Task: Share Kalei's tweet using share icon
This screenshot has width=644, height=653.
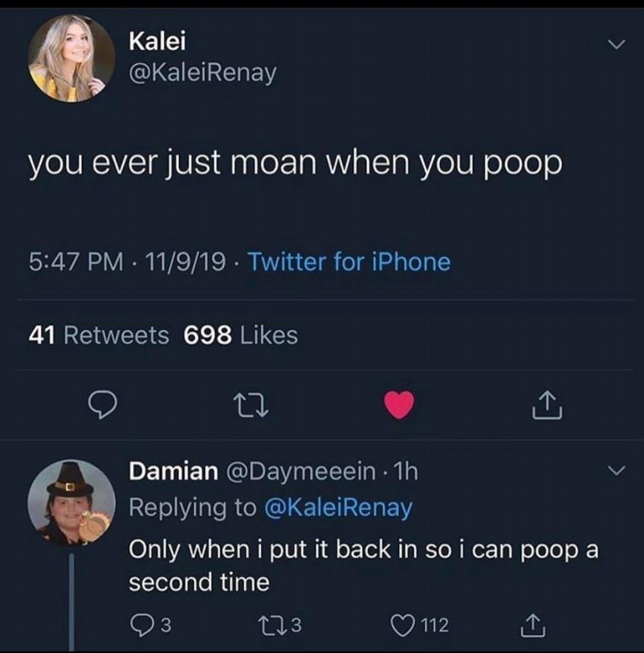Action: [548, 405]
